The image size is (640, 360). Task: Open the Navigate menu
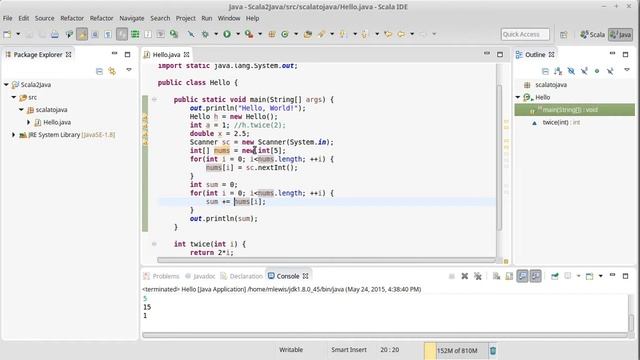pyautogui.click(x=132, y=18)
